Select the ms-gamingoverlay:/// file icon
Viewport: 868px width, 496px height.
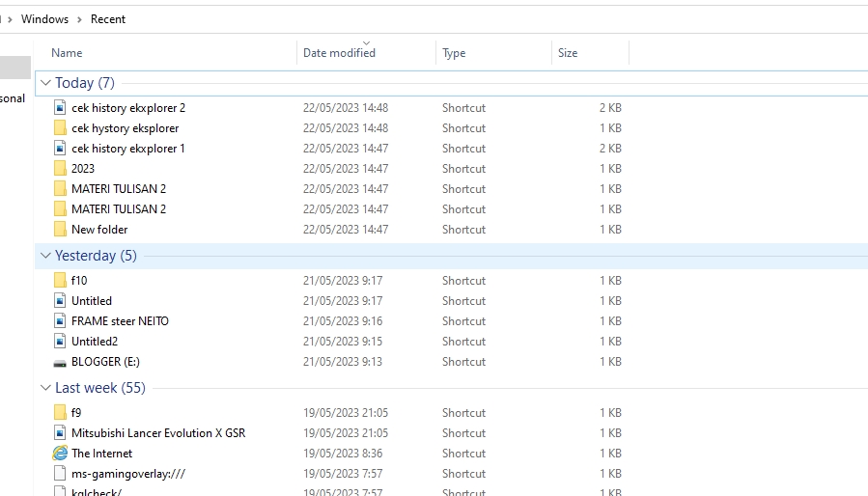[60, 474]
